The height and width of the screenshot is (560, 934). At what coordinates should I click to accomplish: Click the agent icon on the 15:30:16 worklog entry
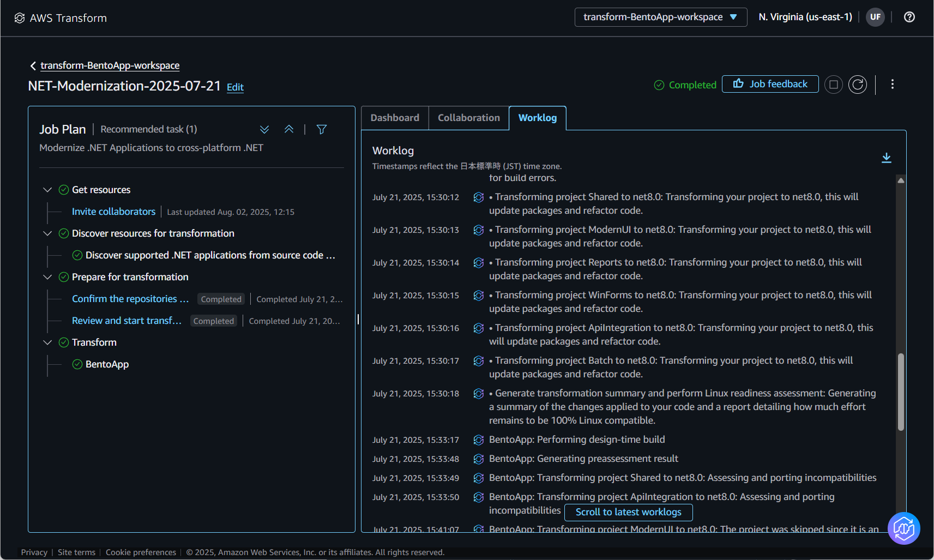click(479, 328)
